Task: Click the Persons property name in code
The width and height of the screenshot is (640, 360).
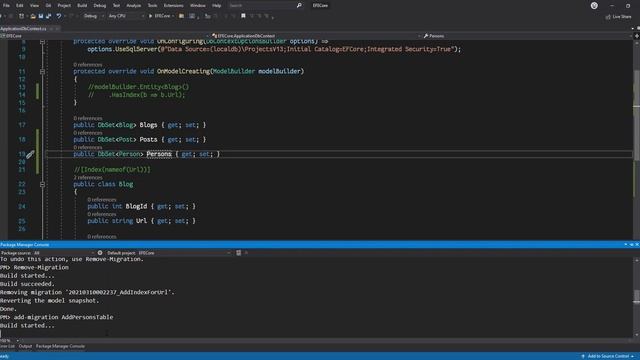Action: (x=159, y=154)
